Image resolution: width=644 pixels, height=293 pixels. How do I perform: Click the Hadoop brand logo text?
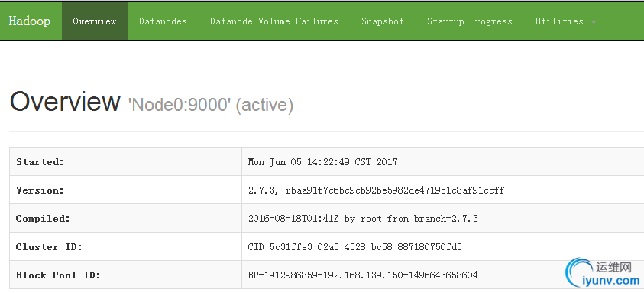[x=30, y=21]
